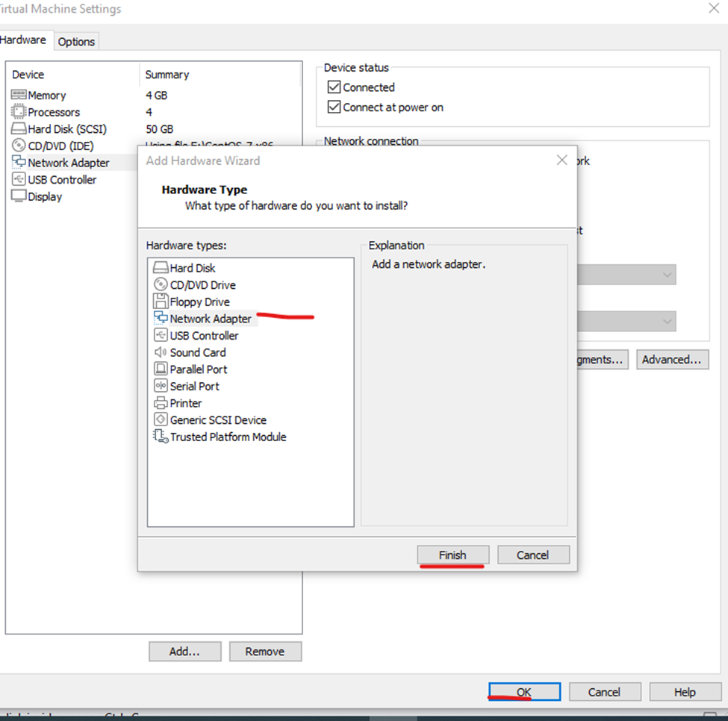Click Finish in Add Hardware Wizard
The width and height of the screenshot is (728, 721).
click(452, 555)
